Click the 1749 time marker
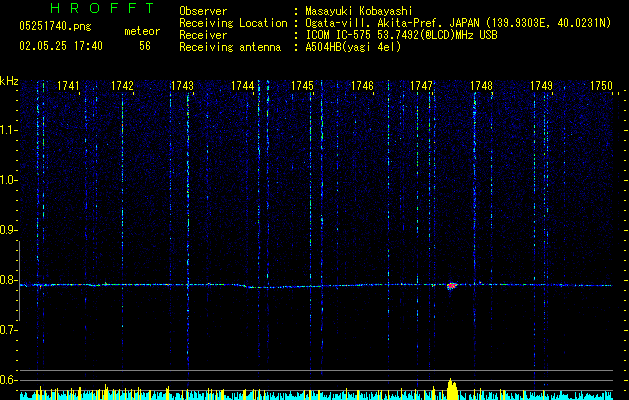Screen dimensions: 629x400 tap(542, 86)
